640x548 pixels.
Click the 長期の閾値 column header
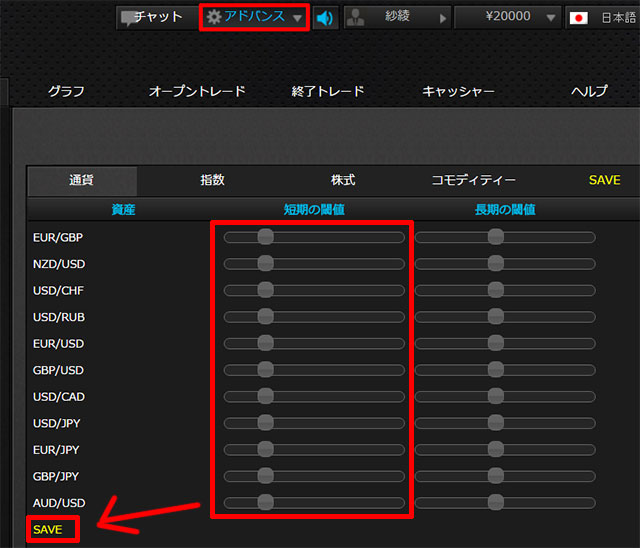pos(505,210)
